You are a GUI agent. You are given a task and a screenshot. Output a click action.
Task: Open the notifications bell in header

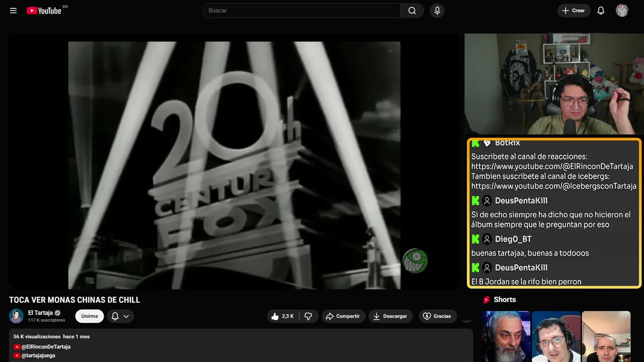tap(601, 11)
